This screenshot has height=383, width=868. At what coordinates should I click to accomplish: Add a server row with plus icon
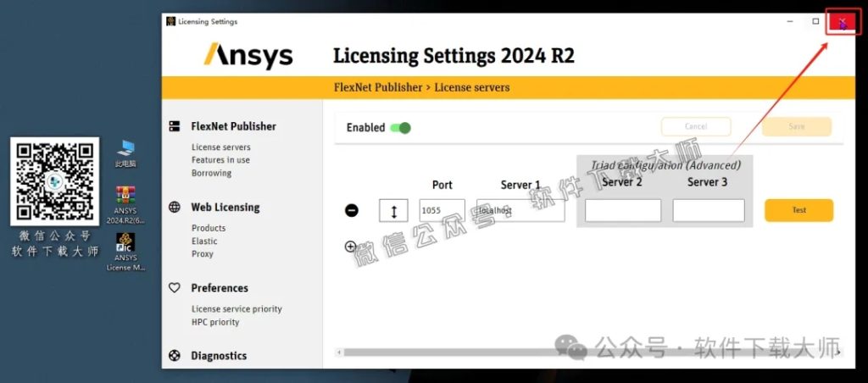[350, 247]
